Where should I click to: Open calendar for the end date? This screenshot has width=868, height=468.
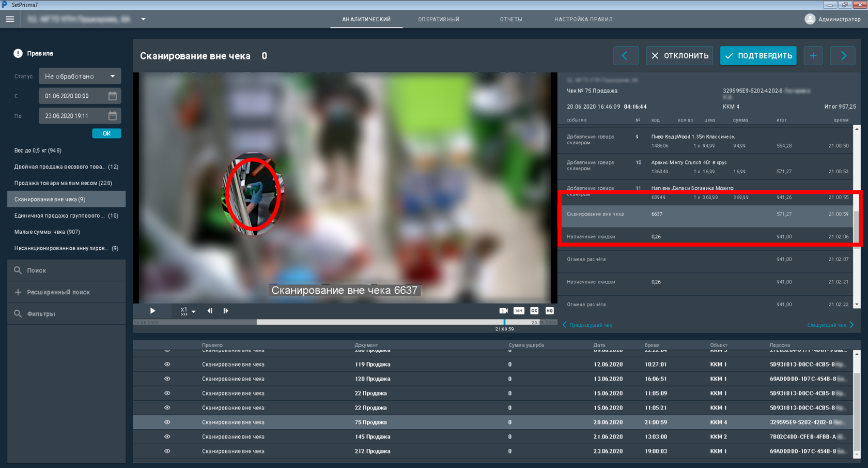(x=113, y=116)
